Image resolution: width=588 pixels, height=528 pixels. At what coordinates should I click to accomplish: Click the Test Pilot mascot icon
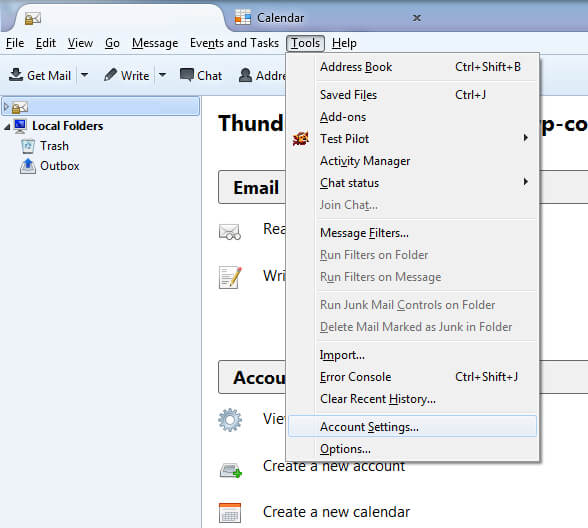pos(301,139)
